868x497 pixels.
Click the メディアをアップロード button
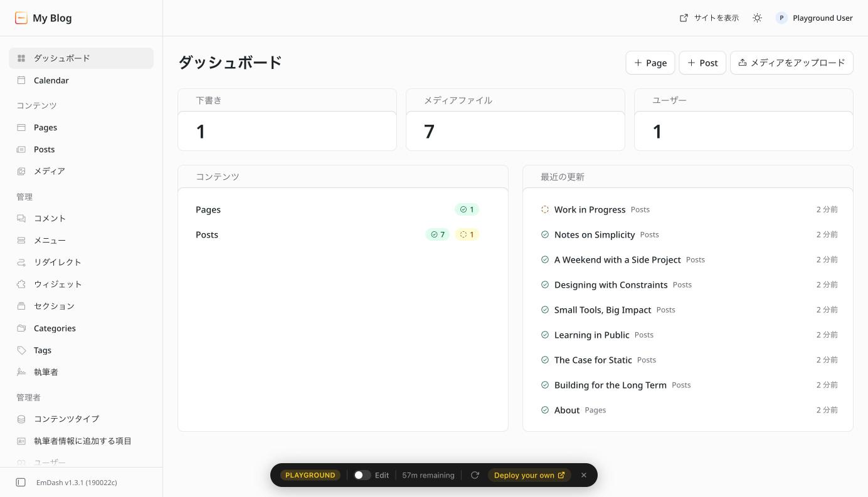[791, 63]
